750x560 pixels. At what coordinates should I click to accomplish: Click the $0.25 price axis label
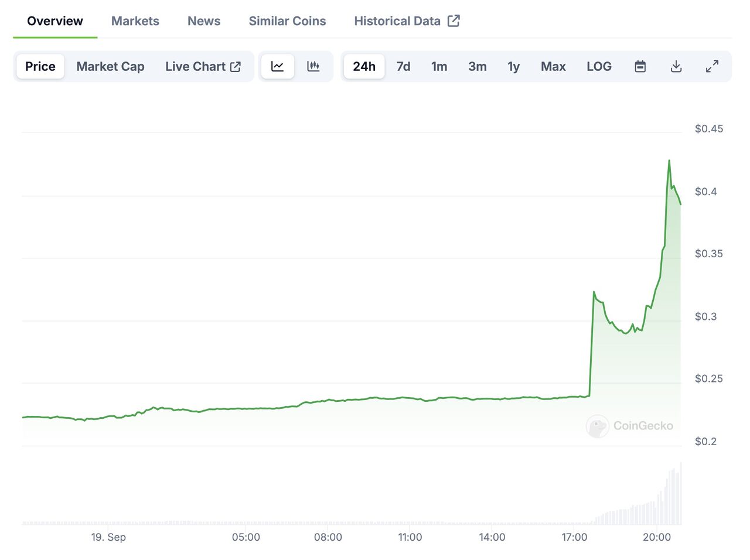click(709, 378)
